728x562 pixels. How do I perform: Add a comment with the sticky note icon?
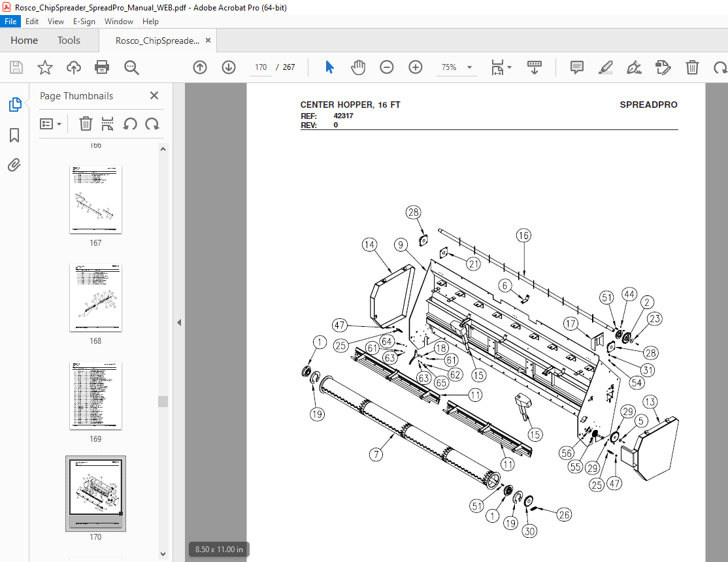(576, 67)
